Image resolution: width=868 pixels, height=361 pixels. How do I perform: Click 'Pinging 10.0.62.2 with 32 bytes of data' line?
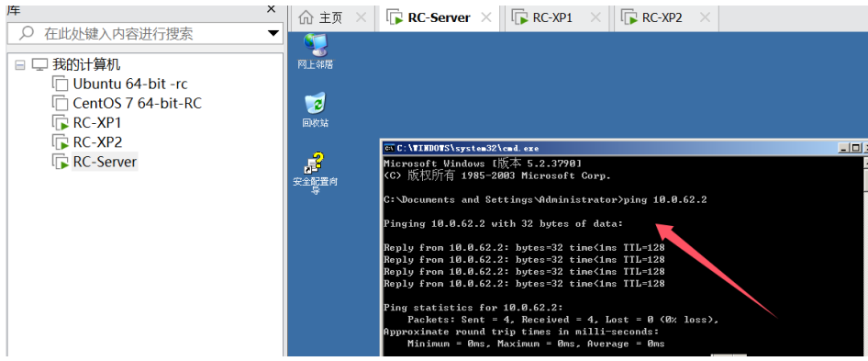(x=503, y=223)
